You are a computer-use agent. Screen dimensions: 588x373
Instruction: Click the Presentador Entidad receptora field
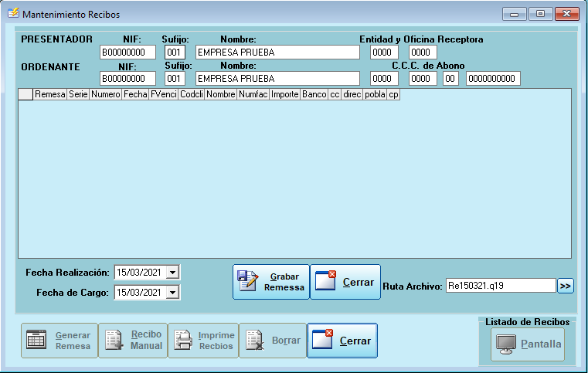coord(384,52)
